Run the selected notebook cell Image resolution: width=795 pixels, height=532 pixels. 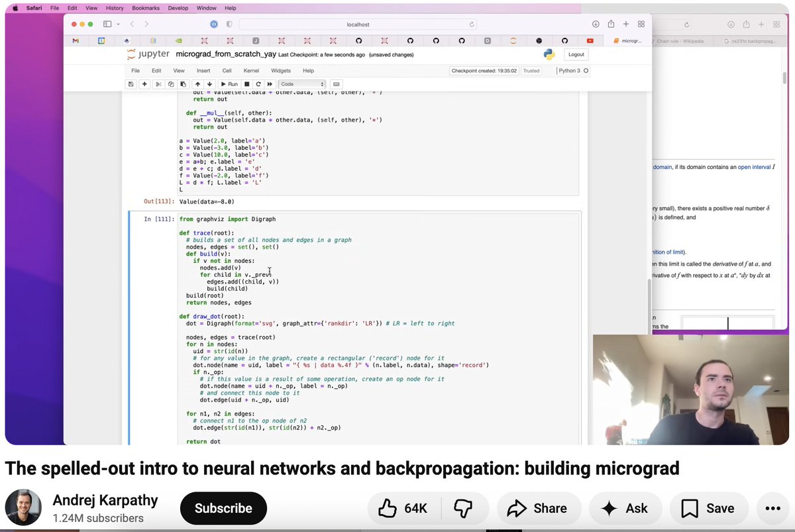(x=229, y=84)
